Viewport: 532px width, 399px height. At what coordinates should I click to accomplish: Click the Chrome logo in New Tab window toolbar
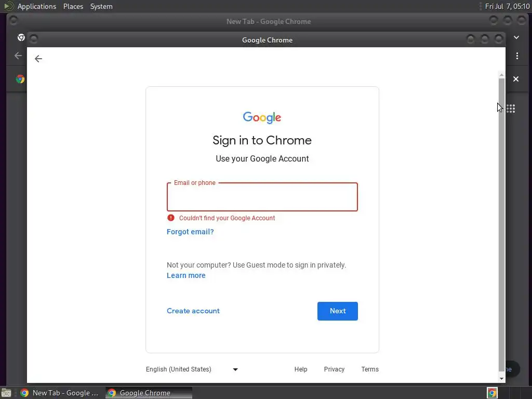point(20,79)
